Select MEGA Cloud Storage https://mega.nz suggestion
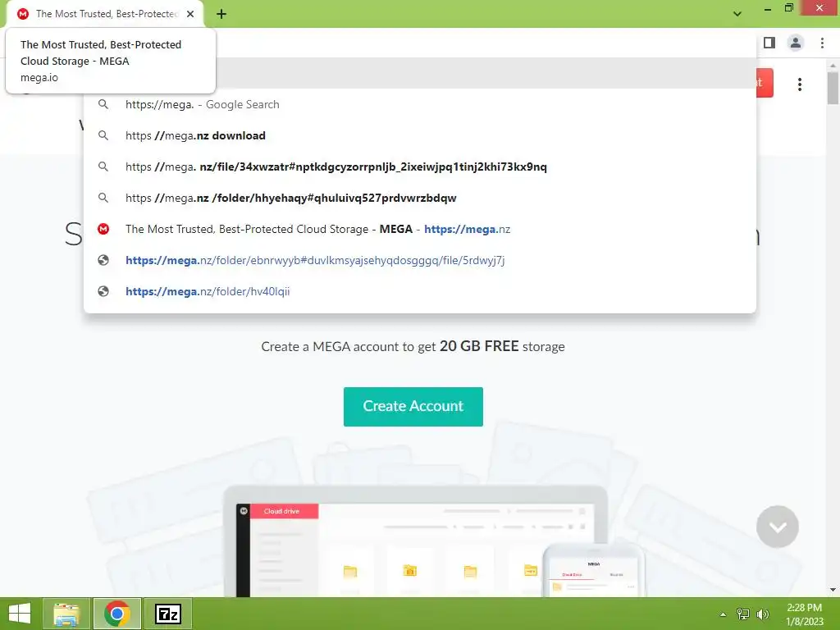 pyautogui.click(x=420, y=229)
